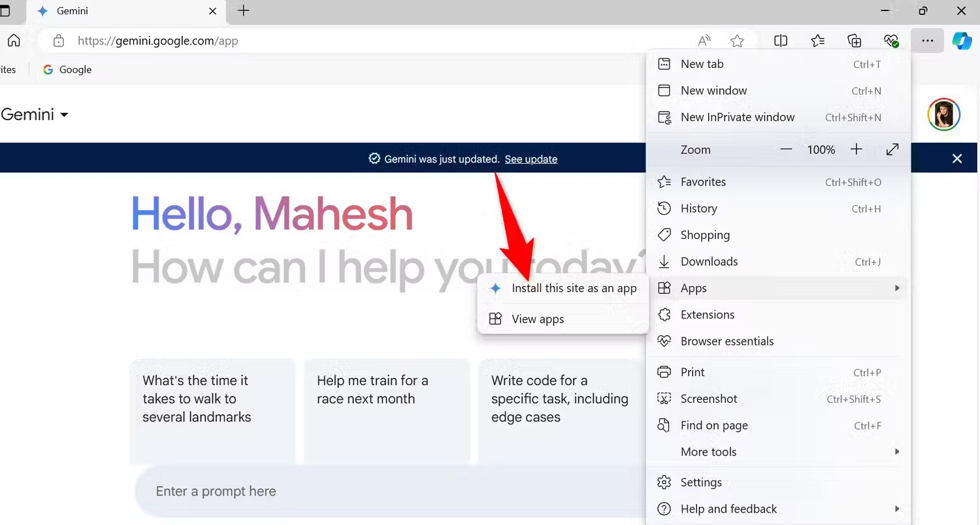Add this page to favorites star
Screen dimensions: 980x525
(737, 41)
